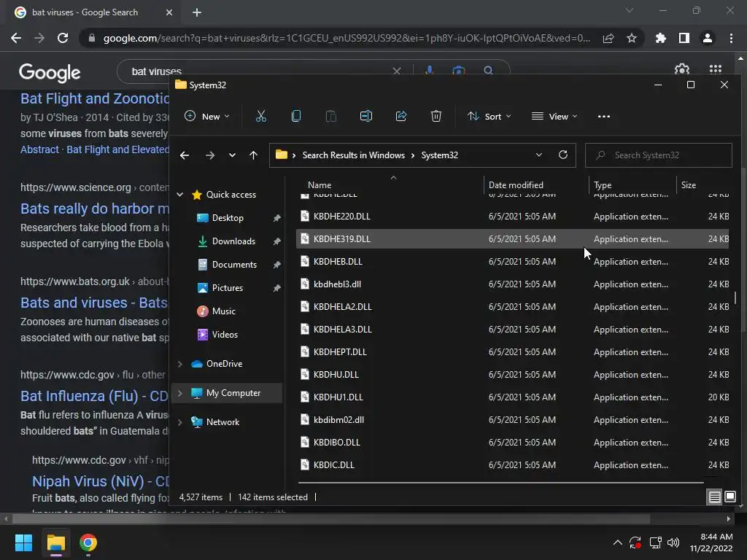Viewport: 747px width, 560px height.
Task: Open a new Chrome tab
Action: (x=197, y=12)
